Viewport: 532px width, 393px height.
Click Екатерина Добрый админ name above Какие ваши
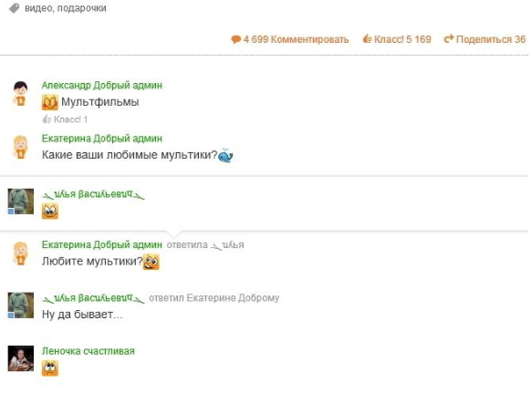coord(102,139)
